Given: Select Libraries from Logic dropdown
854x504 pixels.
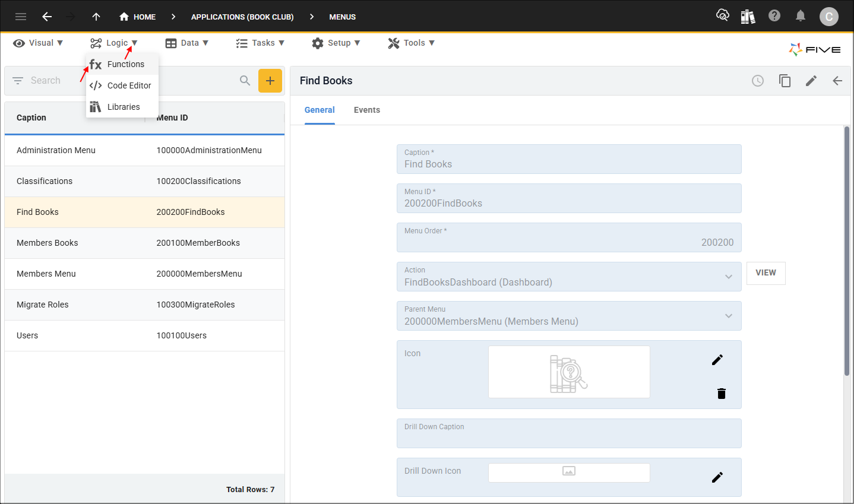Looking at the screenshot, I should (x=122, y=107).
